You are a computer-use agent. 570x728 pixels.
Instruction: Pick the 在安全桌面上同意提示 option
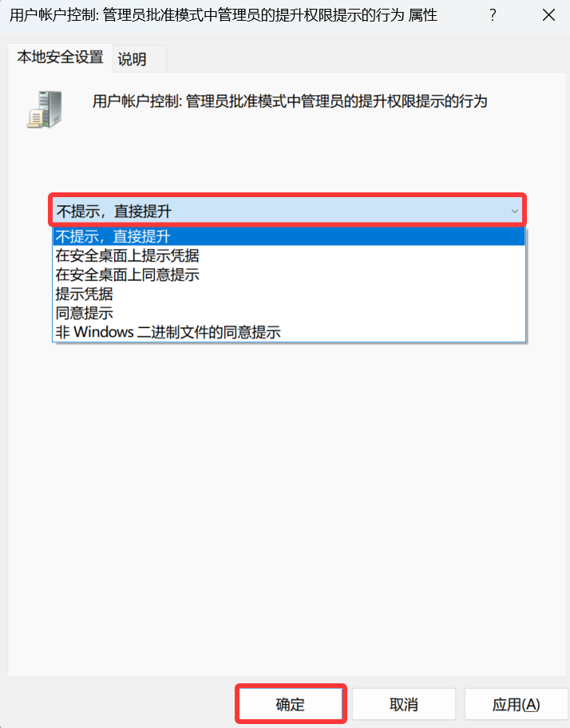coord(127,275)
